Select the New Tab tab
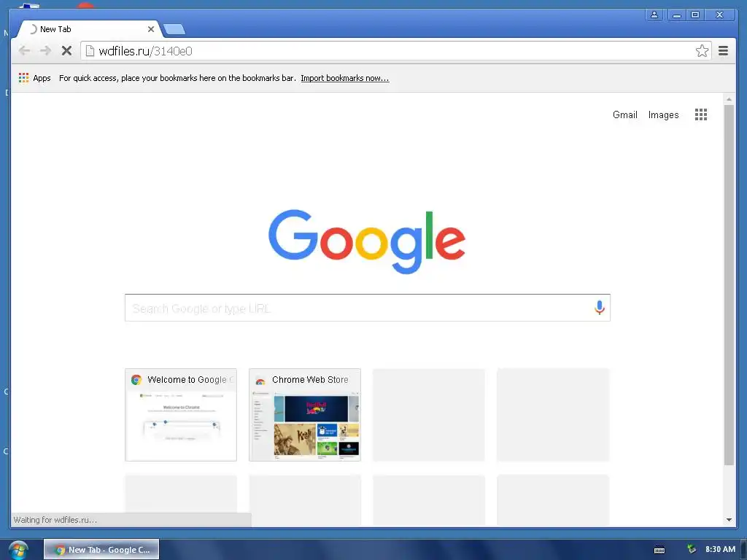The image size is (747, 560). [88, 29]
